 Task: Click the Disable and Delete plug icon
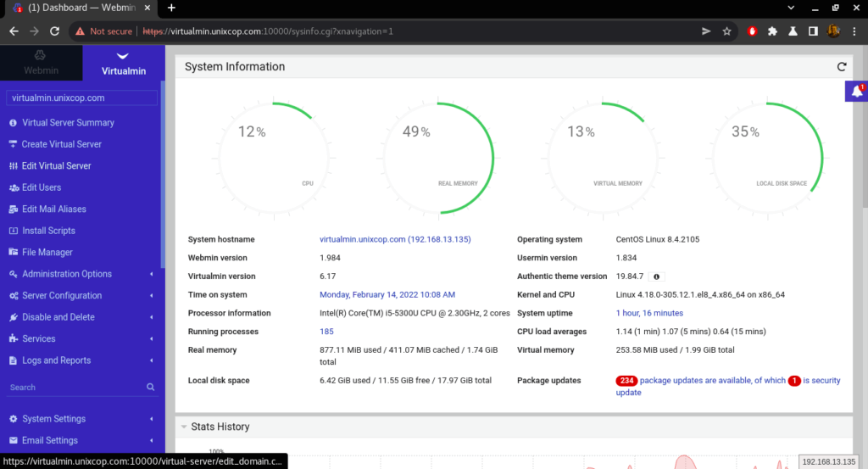point(14,317)
